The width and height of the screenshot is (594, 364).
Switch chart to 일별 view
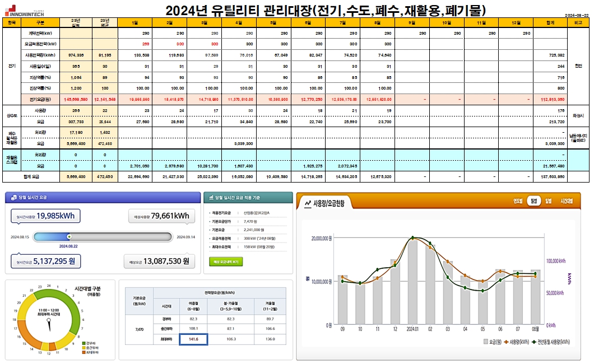point(548,201)
